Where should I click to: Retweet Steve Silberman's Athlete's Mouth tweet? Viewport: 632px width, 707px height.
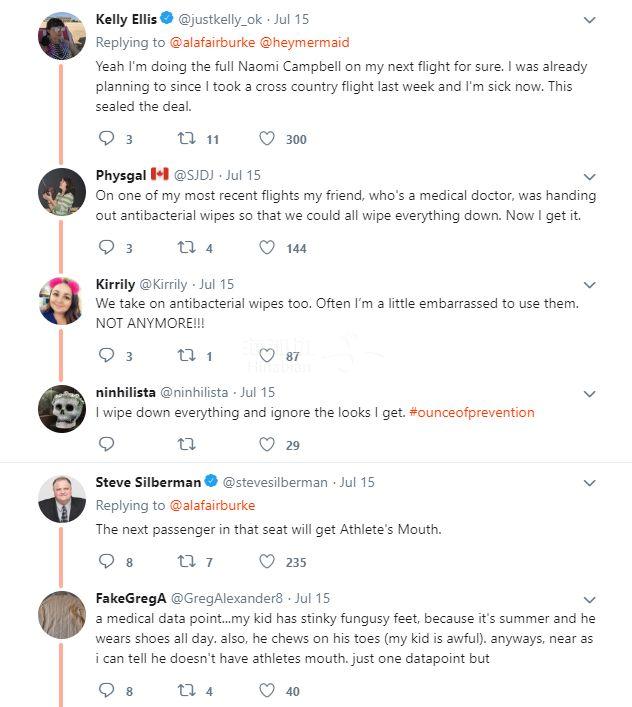pos(186,561)
